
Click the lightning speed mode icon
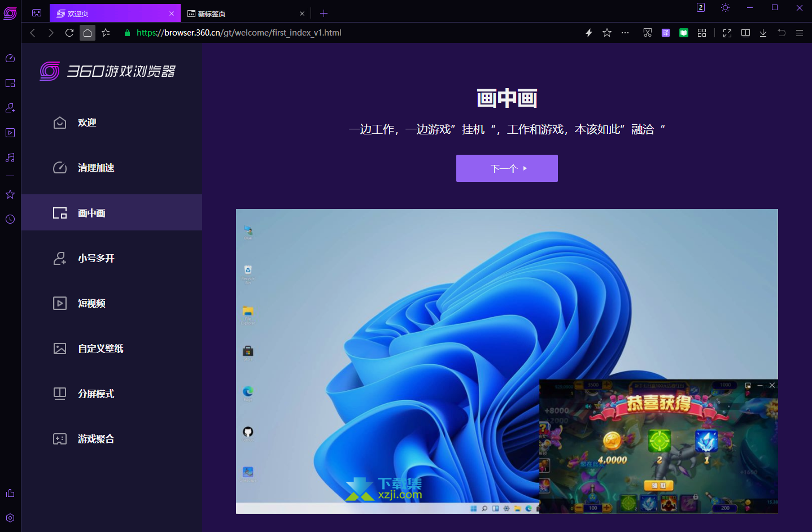(x=589, y=33)
